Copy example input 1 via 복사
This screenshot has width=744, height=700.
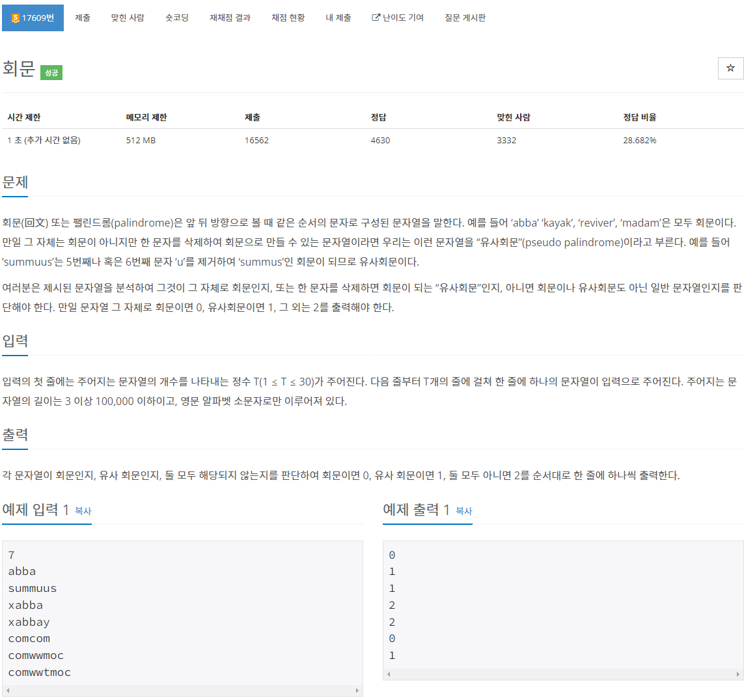click(83, 511)
